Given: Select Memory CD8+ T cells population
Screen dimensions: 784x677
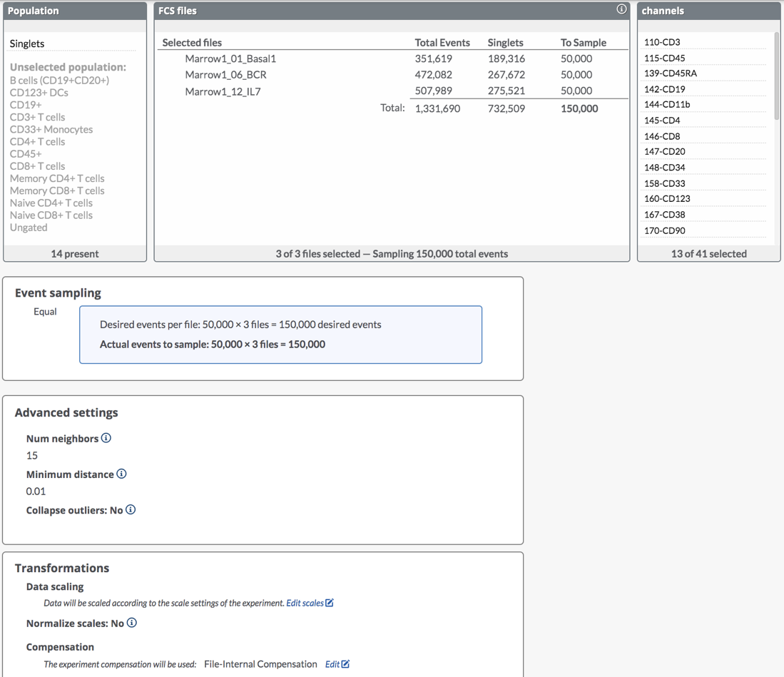Looking at the screenshot, I should point(57,190).
